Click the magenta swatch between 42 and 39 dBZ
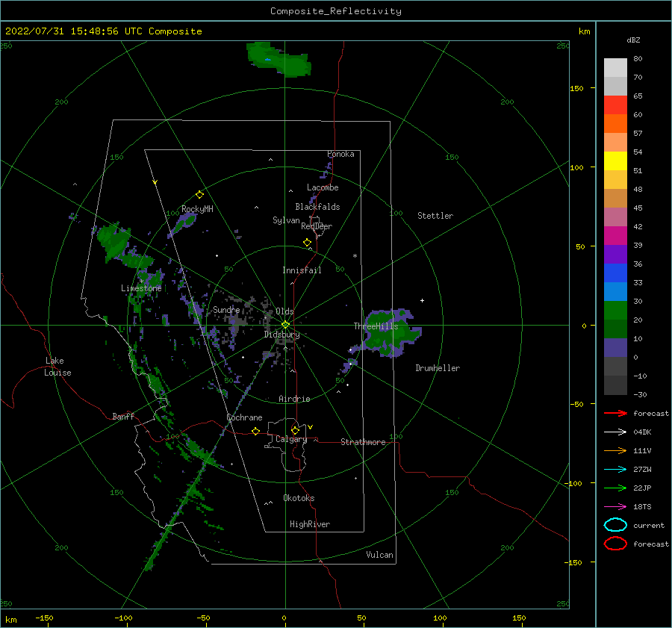The width and height of the screenshot is (672, 628). coord(615,236)
